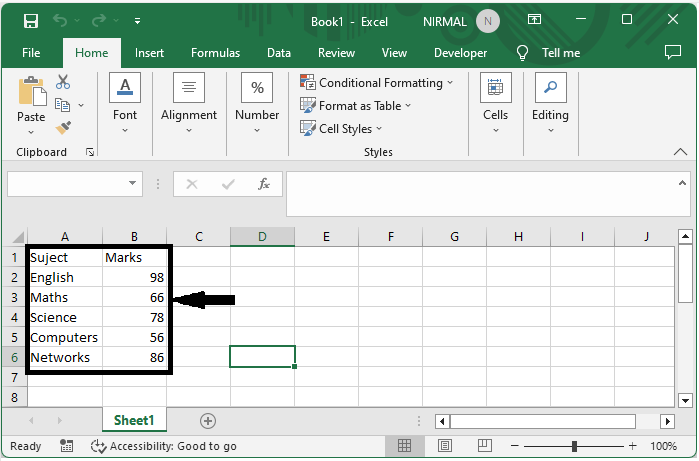Switch to the Developer tab
699x461 pixels.
coord(460,53)
